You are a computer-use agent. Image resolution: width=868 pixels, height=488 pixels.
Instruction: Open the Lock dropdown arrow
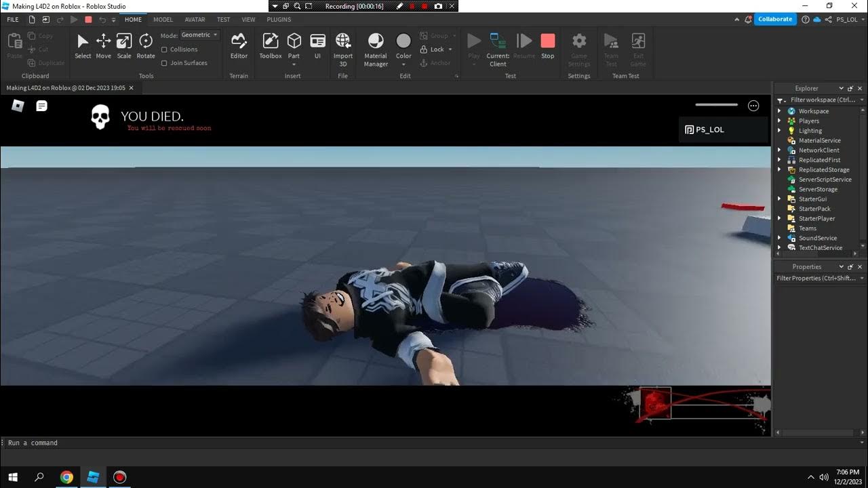[450, 49]
